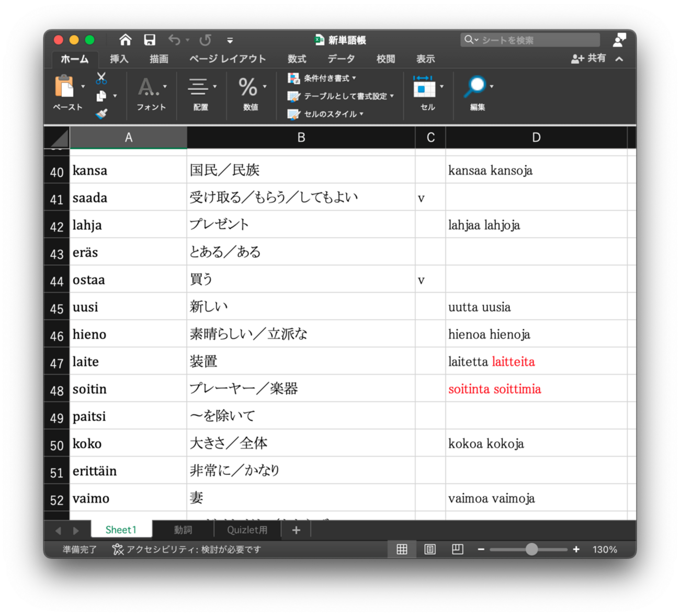Open the 編集 editing magnifier group
Image resolution: width=680 pixels, height=616 pixels.
click(478, 94)
